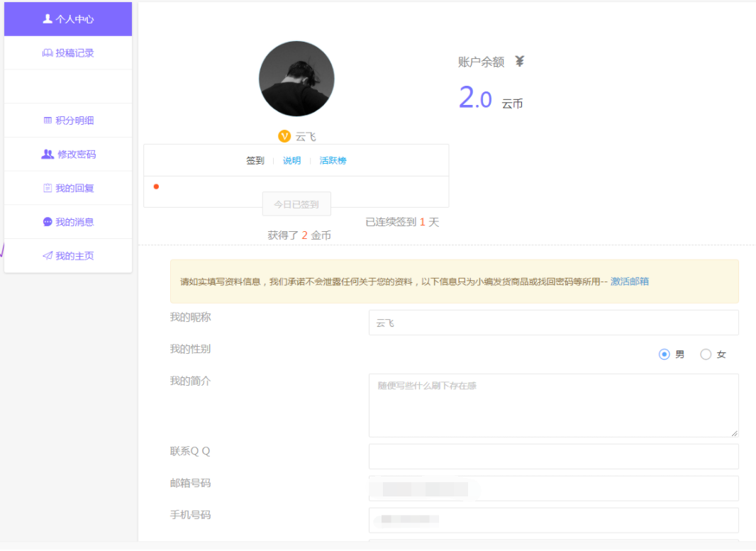Image resolution: width=756 pixels, height=551 pixels.
Task: Click the yen icon beside 账户余额
Action: click(519, 62)
